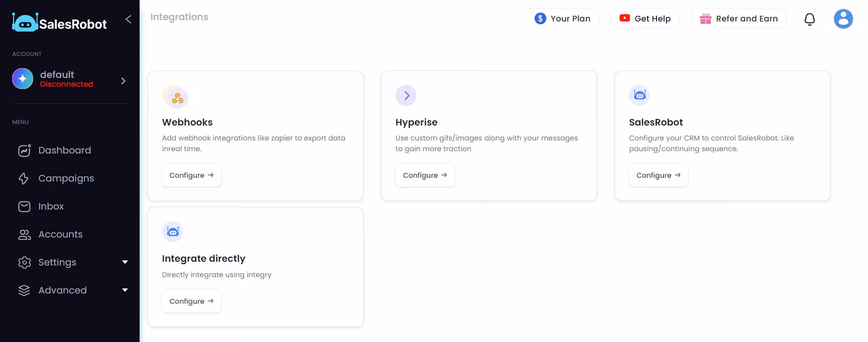Configure the Integrate directly option
This screenshot has width=868, height=342.
[191, 301]
